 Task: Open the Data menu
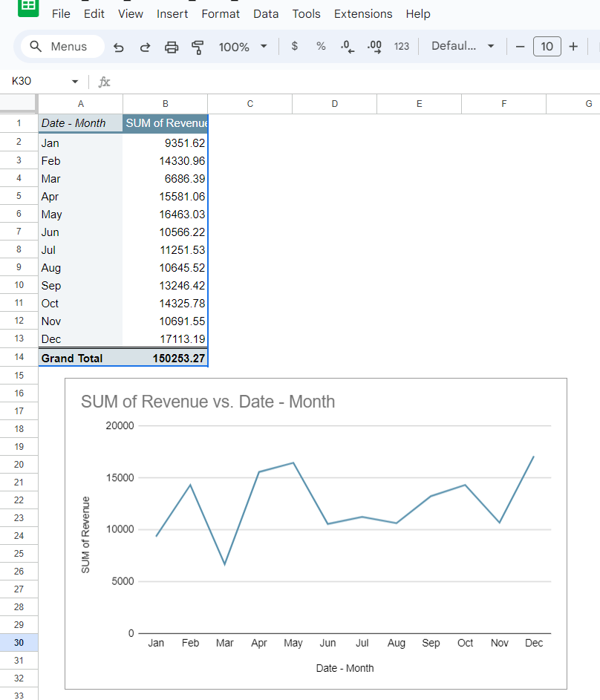[x=266, y=14]
